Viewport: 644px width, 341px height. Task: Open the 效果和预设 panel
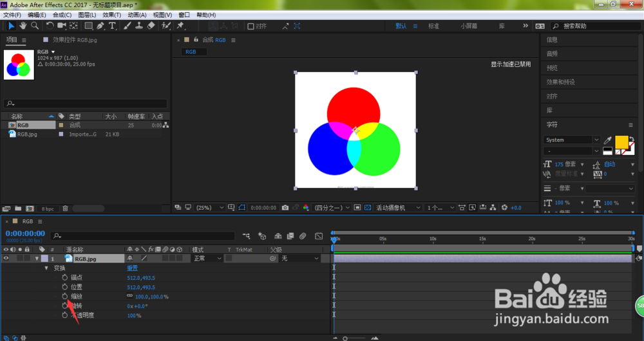pyautogui.click(x=561, y=82)
